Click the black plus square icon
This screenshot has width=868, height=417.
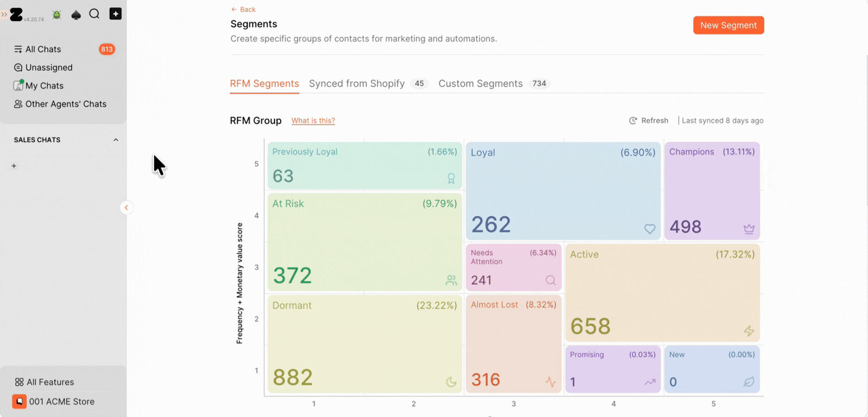coord(115,14)
